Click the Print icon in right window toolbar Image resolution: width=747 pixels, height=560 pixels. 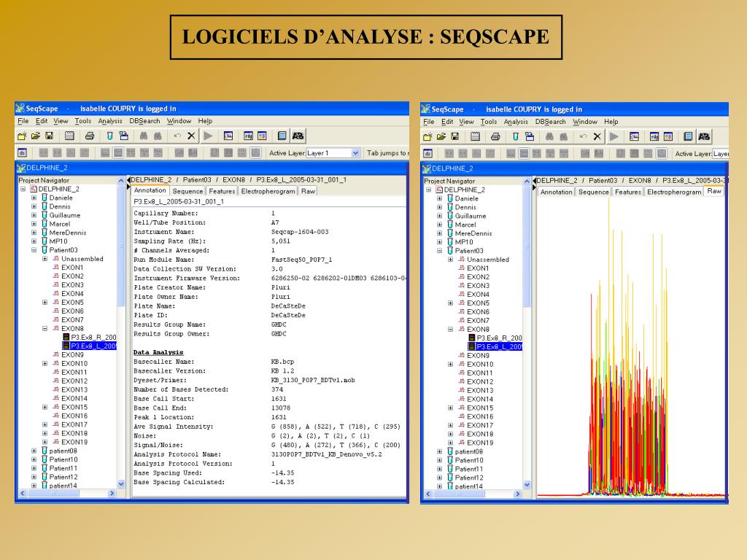[x=495, y=137]
